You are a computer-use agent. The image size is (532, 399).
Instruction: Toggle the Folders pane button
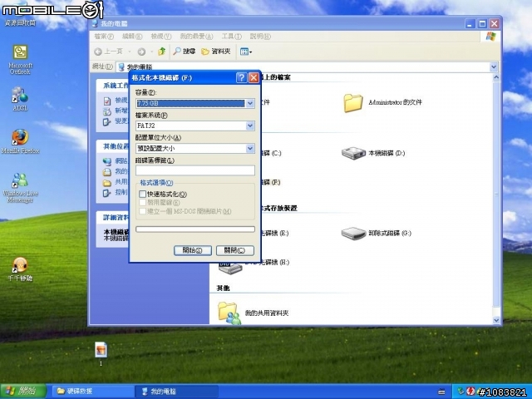point(216,52)
